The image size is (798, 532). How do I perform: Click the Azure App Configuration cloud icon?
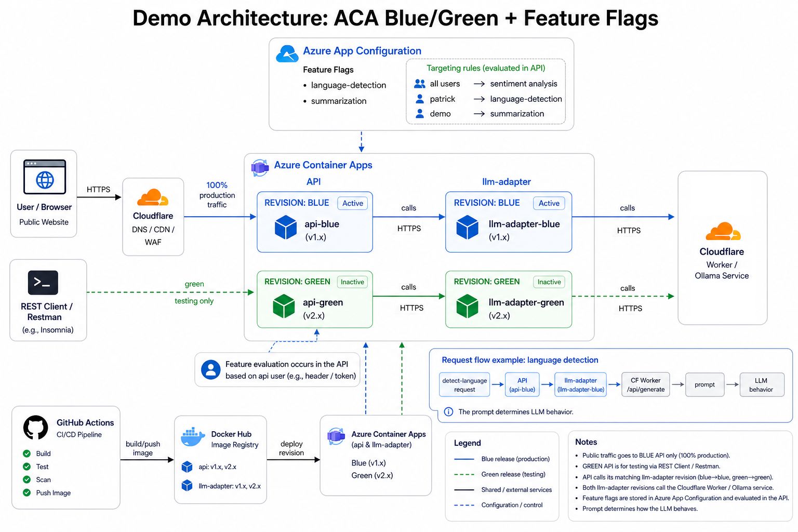point(287,54)
